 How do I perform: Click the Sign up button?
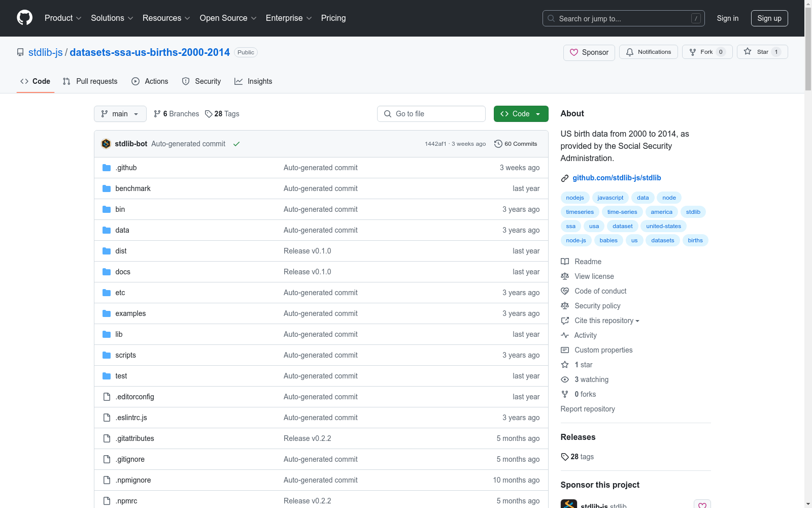[x=769, y=18]
